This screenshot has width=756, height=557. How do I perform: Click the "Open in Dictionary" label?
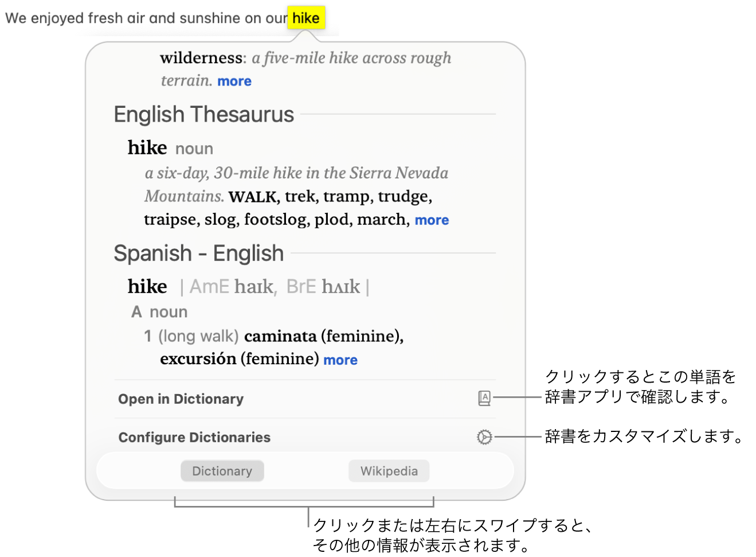(x=181, y=399)
